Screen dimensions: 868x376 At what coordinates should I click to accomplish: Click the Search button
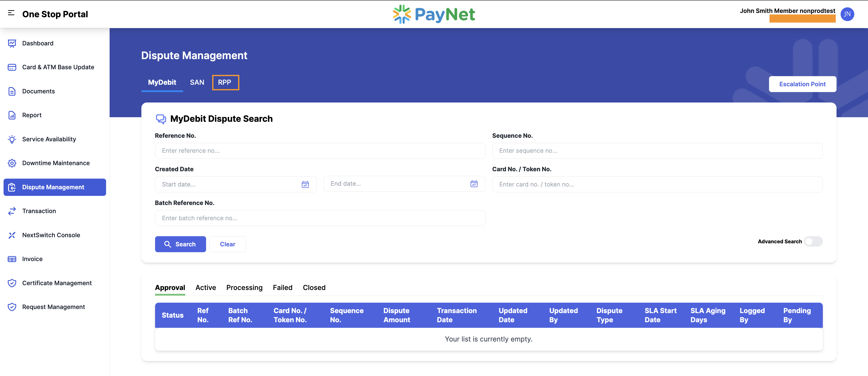(x=180, y=244)
